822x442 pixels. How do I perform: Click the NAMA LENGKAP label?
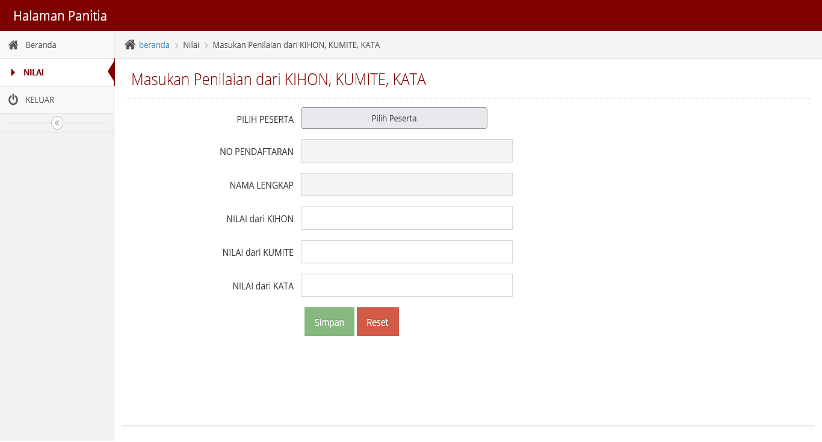261,185
